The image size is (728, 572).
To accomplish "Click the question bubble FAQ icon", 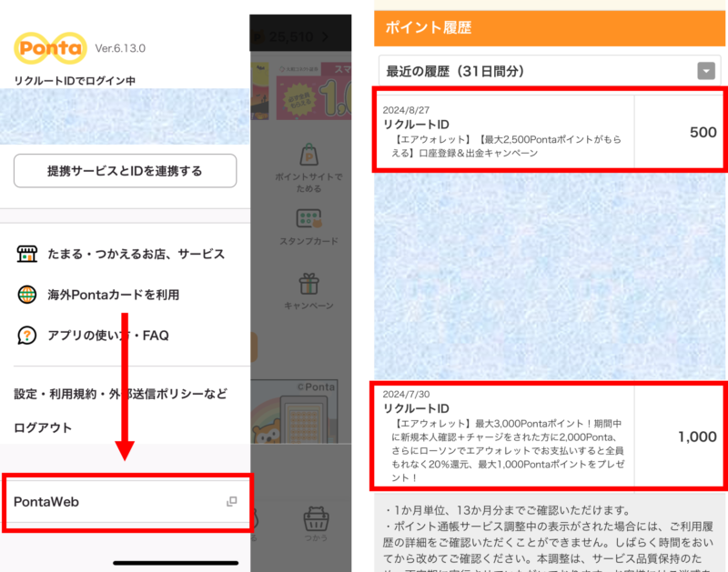I will click(x=27, y=336).
